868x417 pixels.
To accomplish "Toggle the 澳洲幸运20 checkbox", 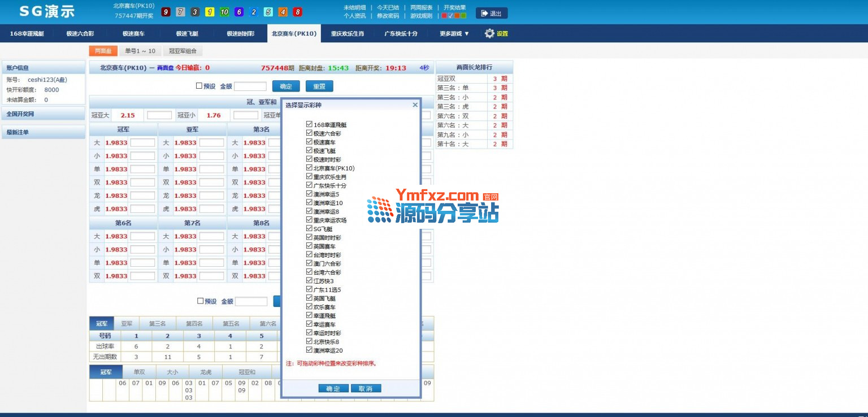I will (309, 350).
